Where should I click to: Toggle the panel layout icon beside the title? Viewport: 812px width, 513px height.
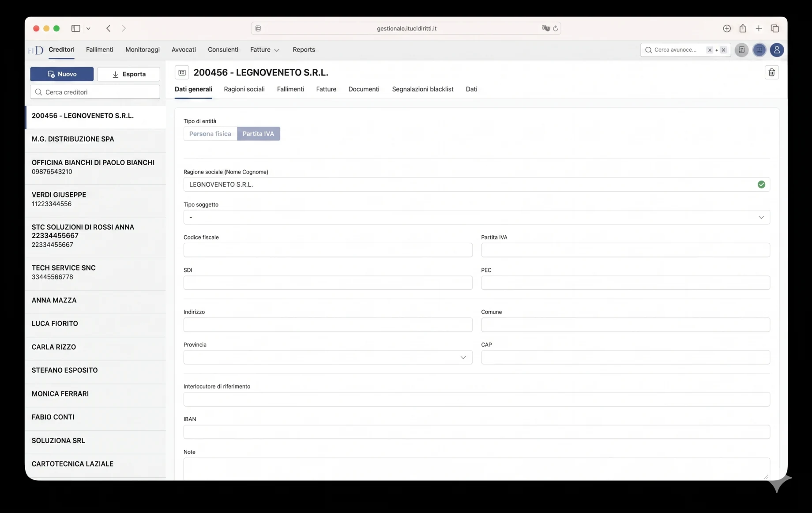tap(182, 72)
